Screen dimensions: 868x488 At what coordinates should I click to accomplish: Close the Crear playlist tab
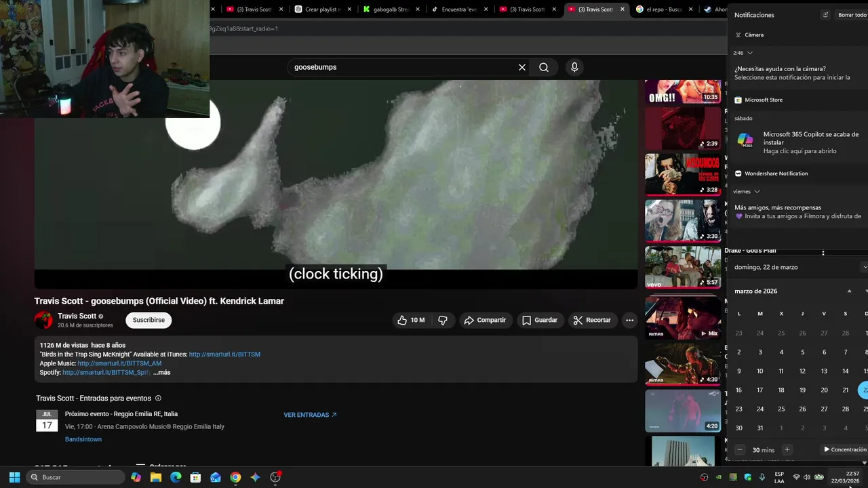(349, 9)
